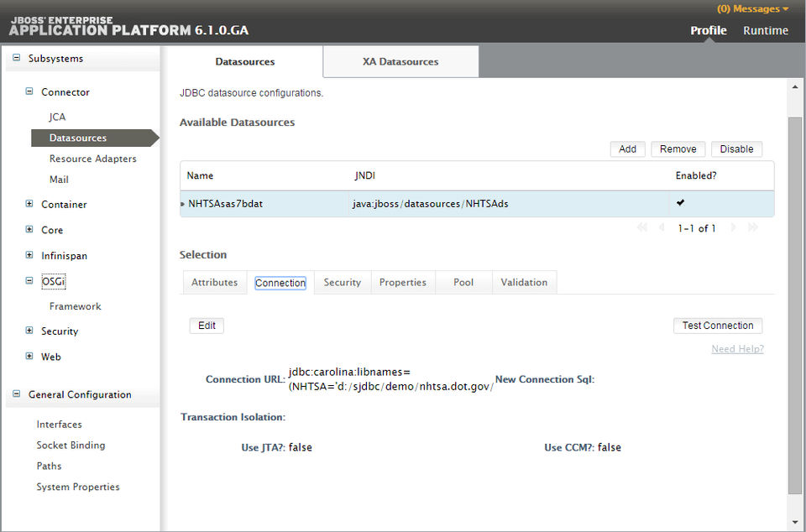The image size is (806, 532).
Task: Click the Name column header
Action: (200, 175)
